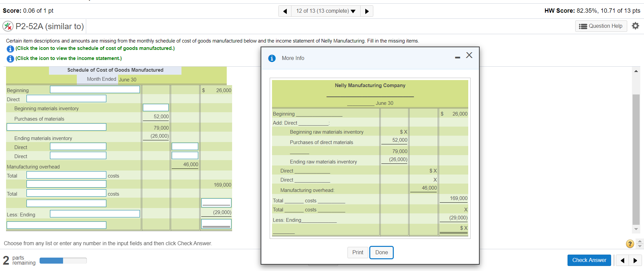Open the income statement link
Viewport: 644px width, 271px height.
[x=68, y=58]
